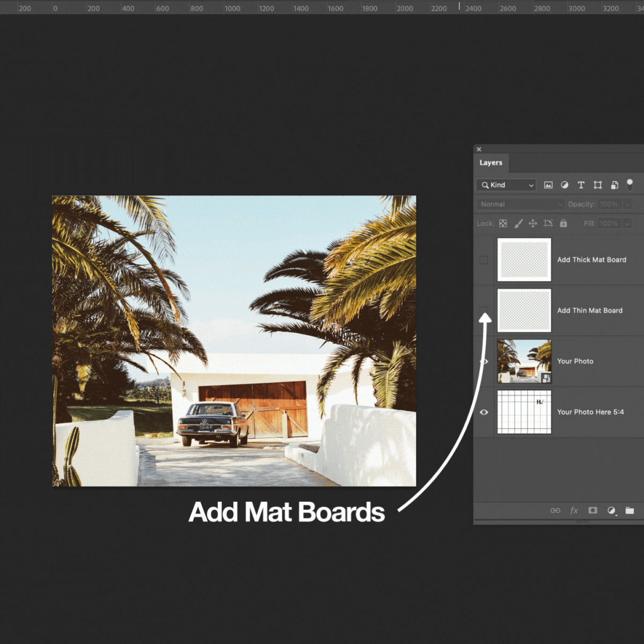Click the Your Photo layer thumbnail
Viewport: 644px width, 644px height.
click(x=524, y=361)
